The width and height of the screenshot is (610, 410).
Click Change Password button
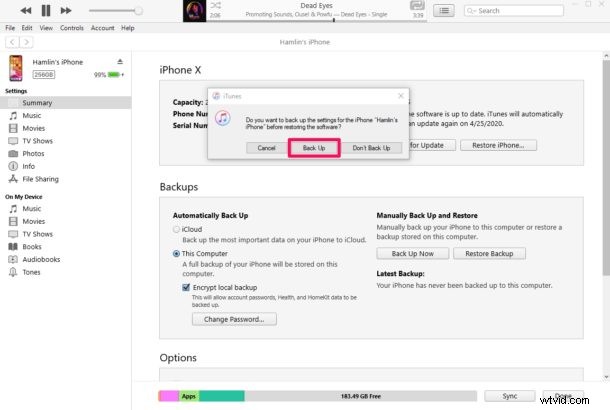[234, 319]
